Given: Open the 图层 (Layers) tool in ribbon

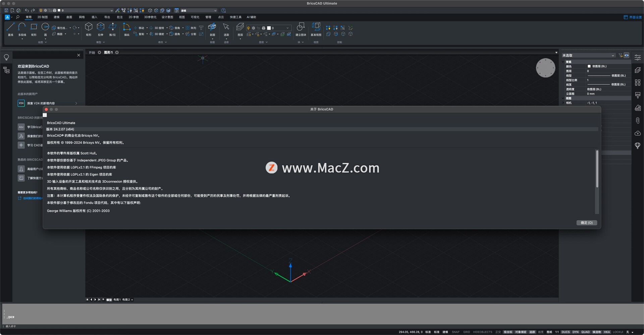Looking at the screenshot, I should point(240,29).
